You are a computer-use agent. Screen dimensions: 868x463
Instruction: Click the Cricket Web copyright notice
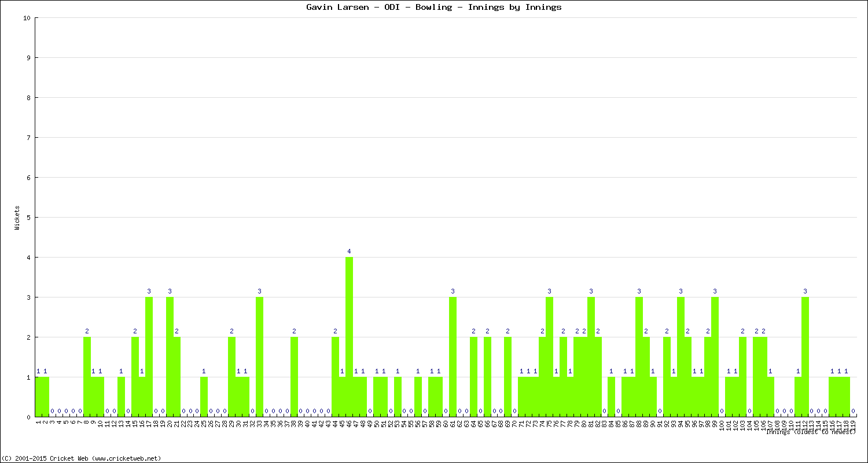[x=81, y=458]
